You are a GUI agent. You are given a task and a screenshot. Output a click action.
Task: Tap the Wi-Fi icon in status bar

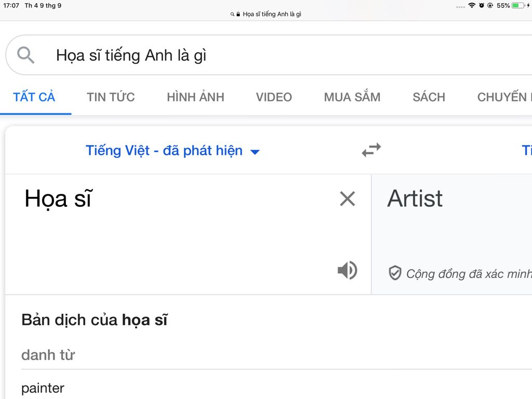(472, 5)
